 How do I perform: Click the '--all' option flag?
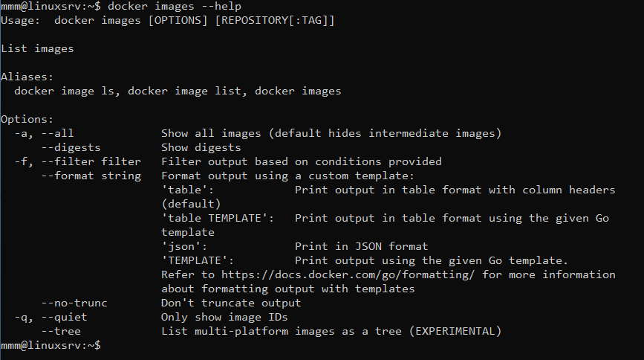pyautogui.click(x=57, y=133)
